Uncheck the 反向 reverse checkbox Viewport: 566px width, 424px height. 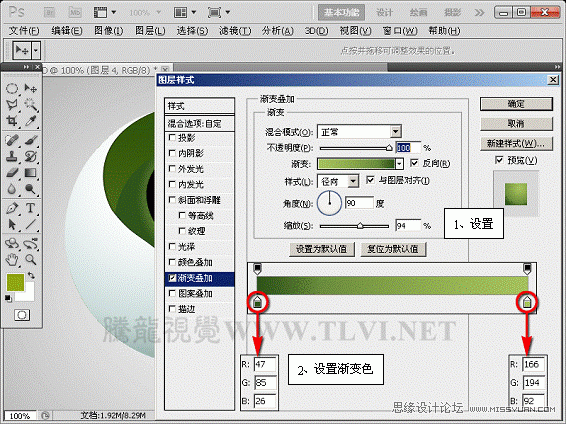click(x=414, y=163)
